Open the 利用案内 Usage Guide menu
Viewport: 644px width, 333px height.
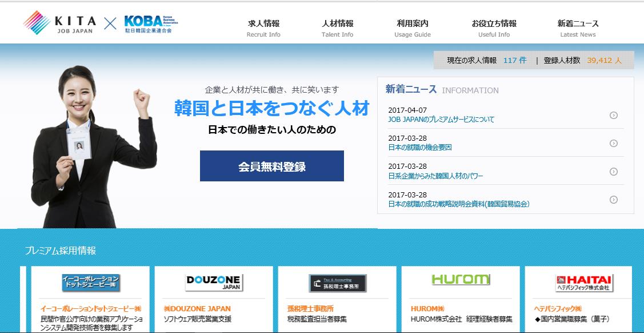[x=413, y=29]
